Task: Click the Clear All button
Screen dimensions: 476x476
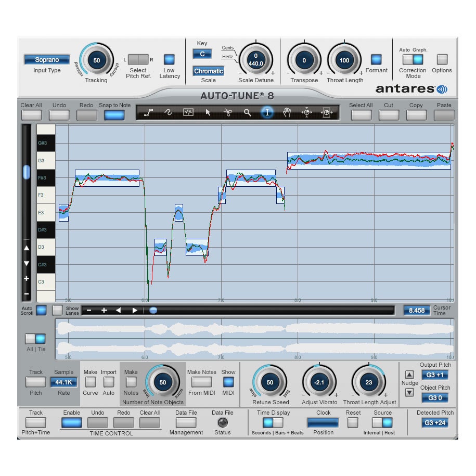Action: (x=31, y=115)
